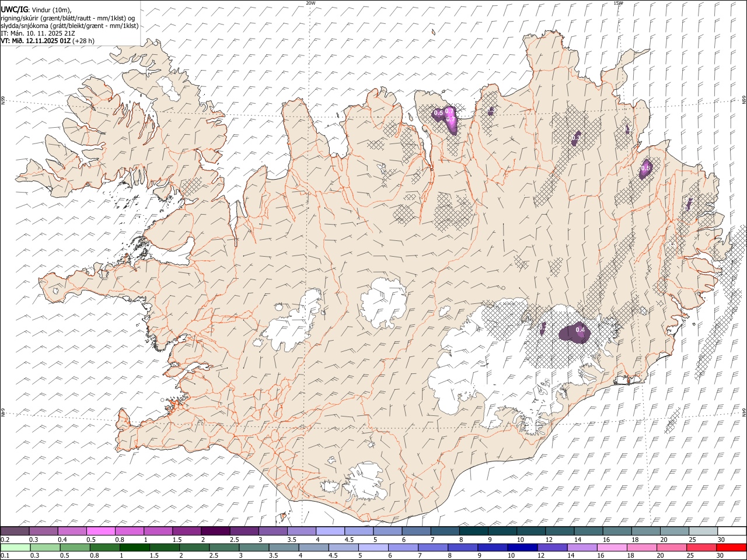Screen dimensions: 747x560
Task: Click the deep blue swatch labeled 10, bottom row
Action: [x=522, y=548]
